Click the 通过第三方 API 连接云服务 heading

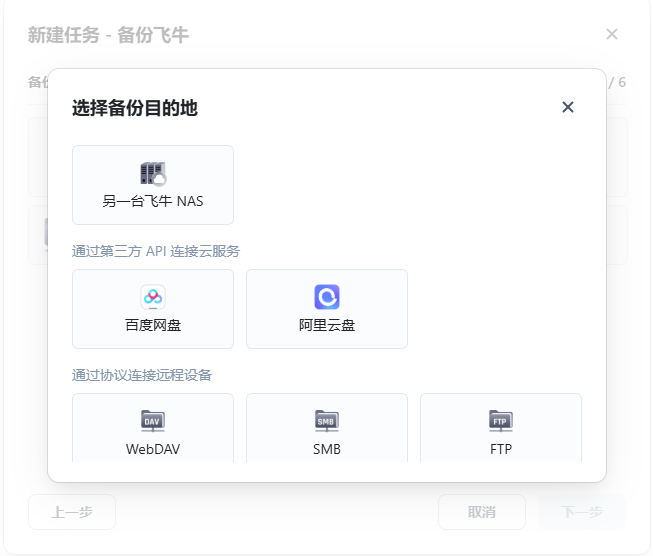(x=156, y=251)
